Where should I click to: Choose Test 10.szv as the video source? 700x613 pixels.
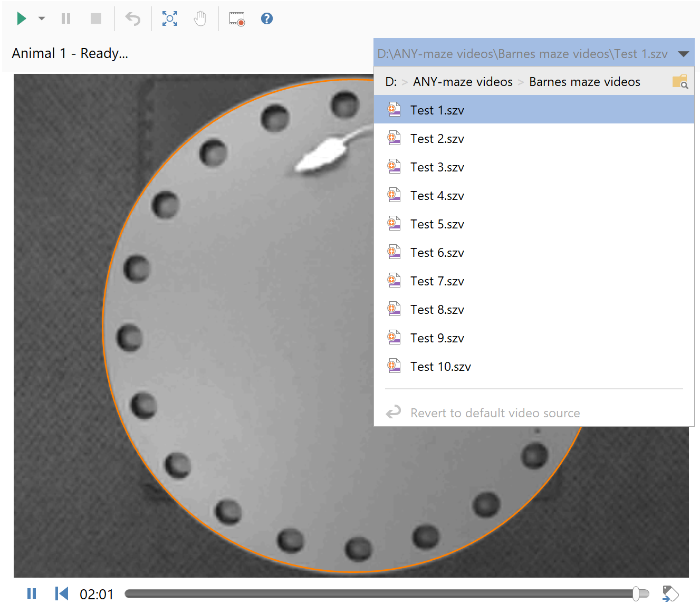point(440,366)
